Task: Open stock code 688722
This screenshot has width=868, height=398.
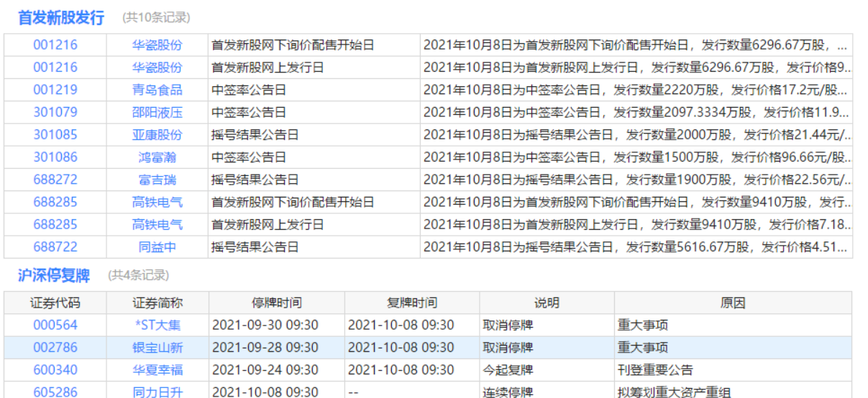Action: (x=55, y=247)
